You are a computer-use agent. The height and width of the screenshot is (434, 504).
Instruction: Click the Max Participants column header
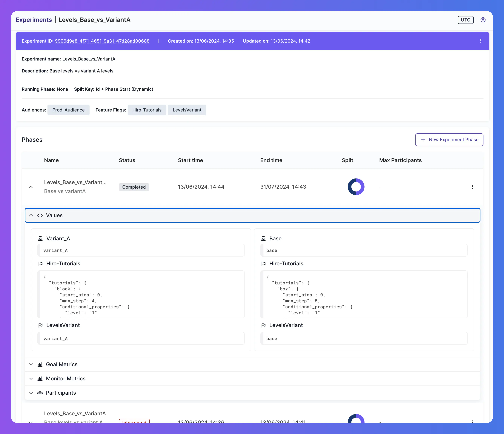400,160
